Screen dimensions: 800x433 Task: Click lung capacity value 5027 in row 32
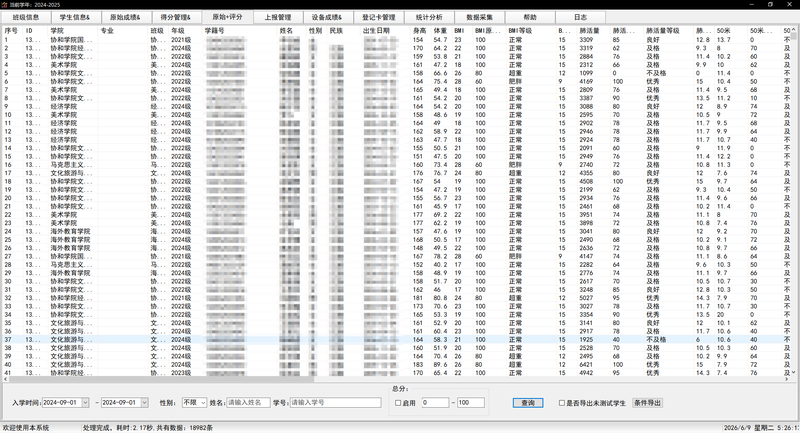pos(586,297)
